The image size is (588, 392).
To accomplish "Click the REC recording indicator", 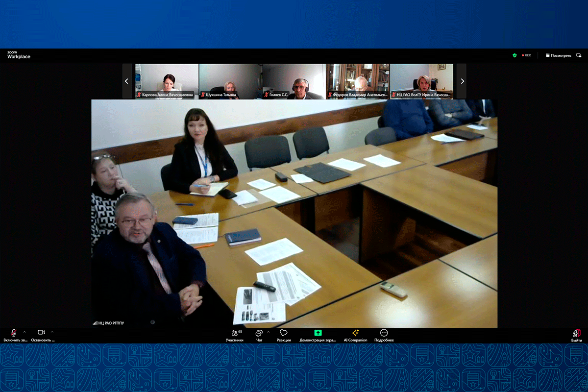I will (527, 55).
